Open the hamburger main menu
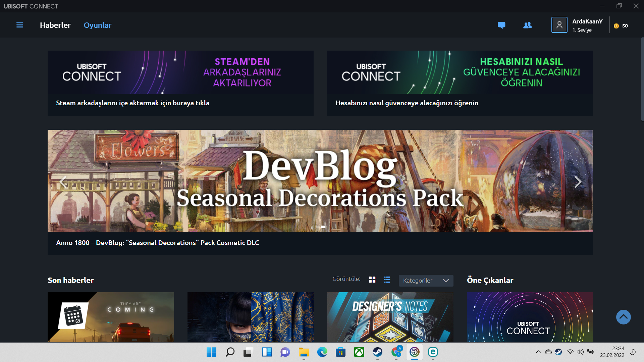The height and width of the screenshot is (362, 644). coord(20,25)
